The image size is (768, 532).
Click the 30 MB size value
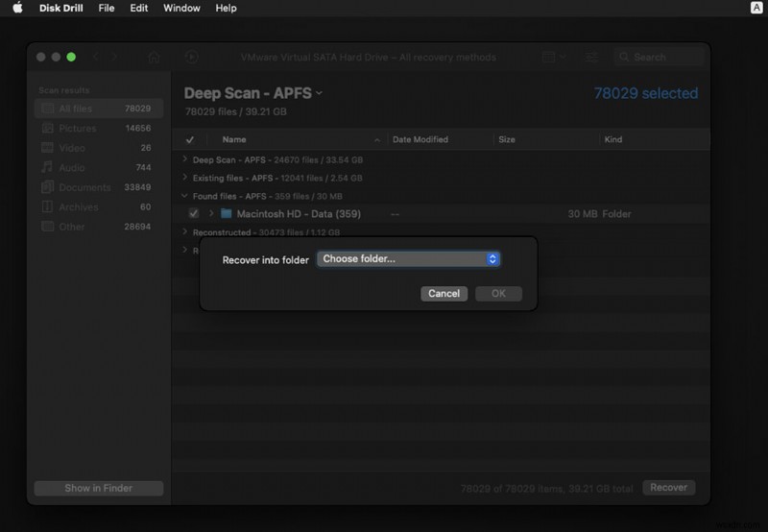[583, 214]
